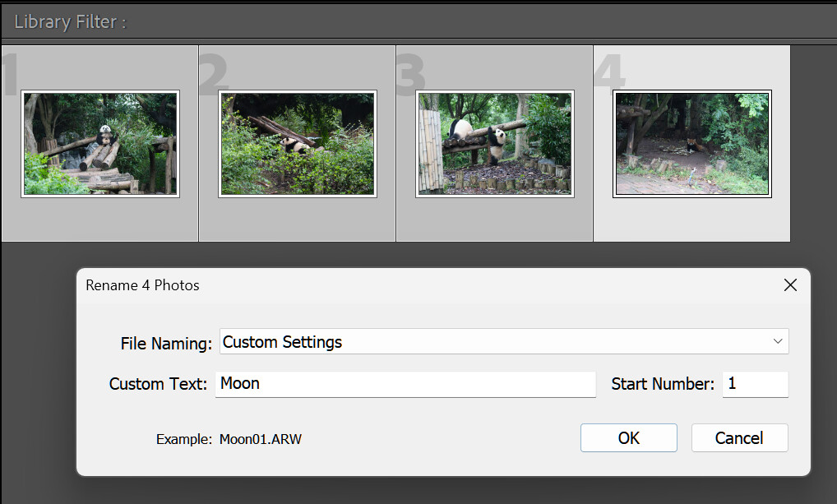Choose the fourth dark forest enclosure photo
The width and height of the screenshot is (837, 504).
pyautogui.click(x=692, y=144)
